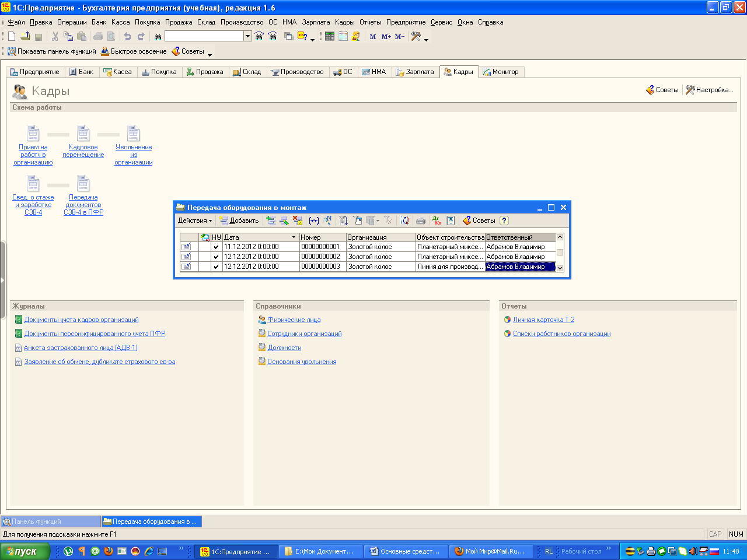The width and height of the screenshot is (747, 560).
Task: Click the copy row icon in document list toolbar
Action: coord(271,220)
